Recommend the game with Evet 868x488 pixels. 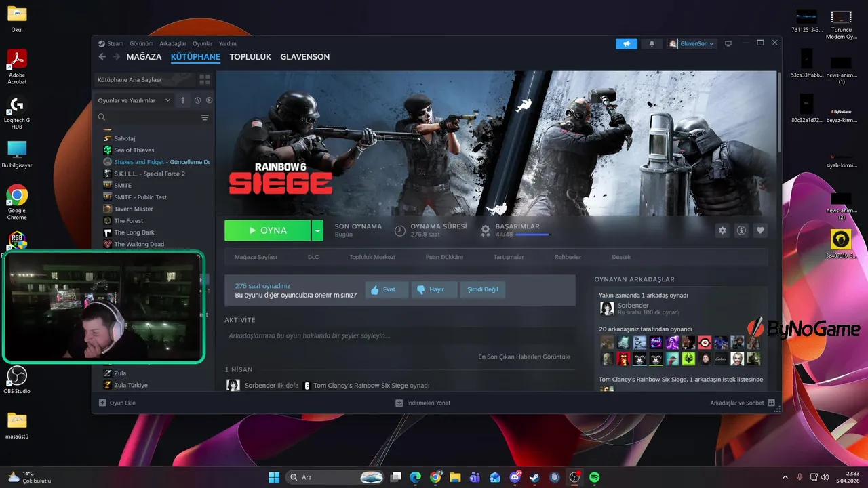[x=387, y=289]
